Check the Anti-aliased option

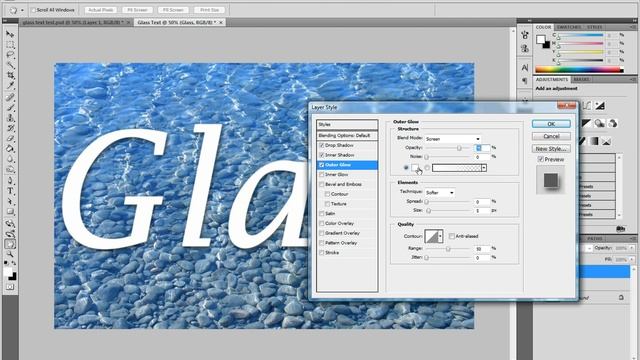(x=451, y=236)
